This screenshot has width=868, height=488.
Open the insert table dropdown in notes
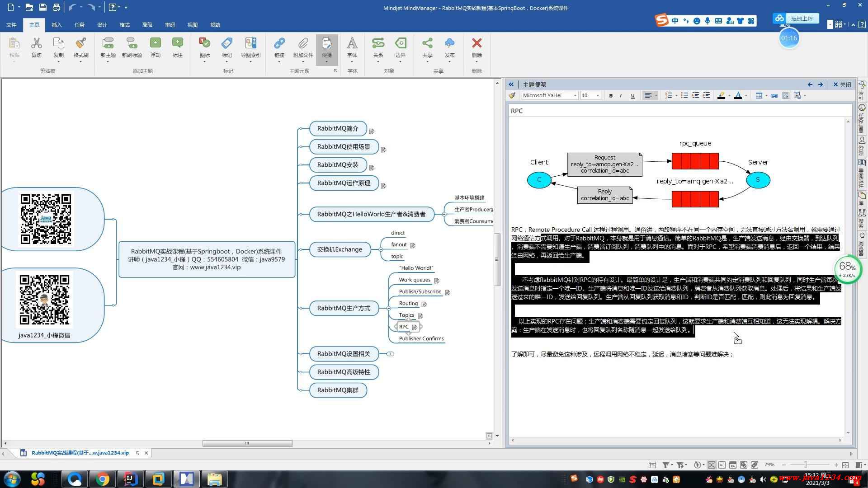click(x=766, y=95)
